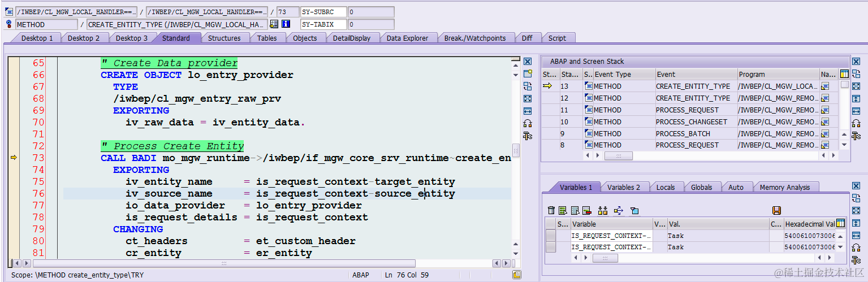Image resolution: width=868 pixels, height=282 pixels.
Task: Open the stack tool services headset icon
Action: [x=856, y=124]
